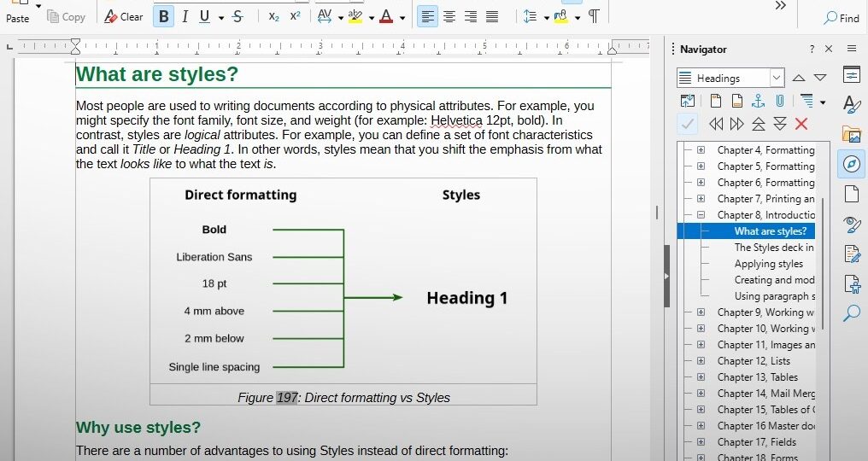Expand the Chapter 4 Formatting node
The image size is (868, 461).
[701, 150]
